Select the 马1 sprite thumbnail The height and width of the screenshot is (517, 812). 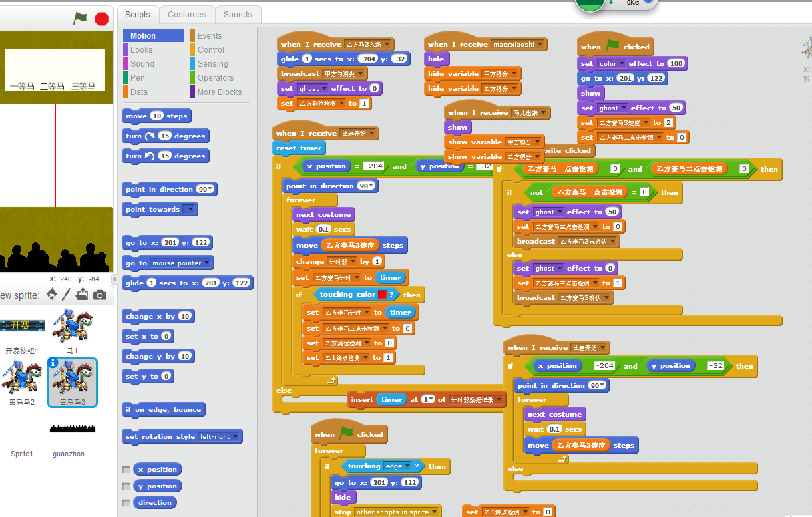coord(72,327)
